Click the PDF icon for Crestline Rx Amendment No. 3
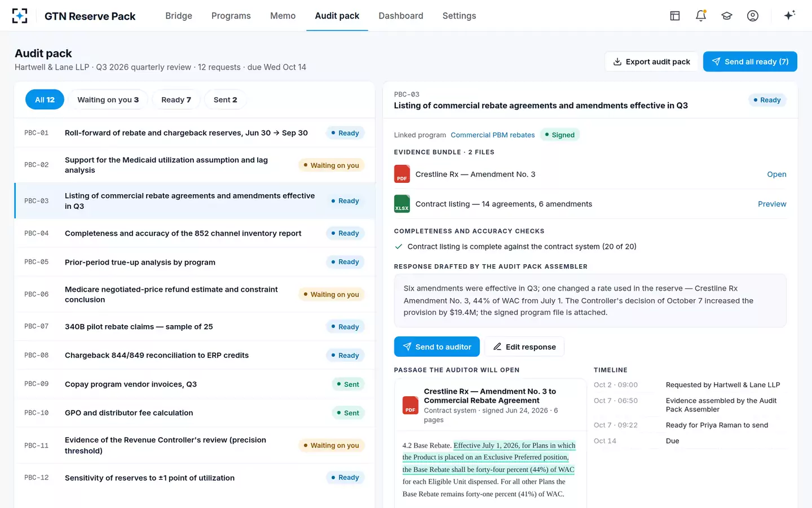Image resolution: width=812 pixels, height=508 pixels. [402, 174]
